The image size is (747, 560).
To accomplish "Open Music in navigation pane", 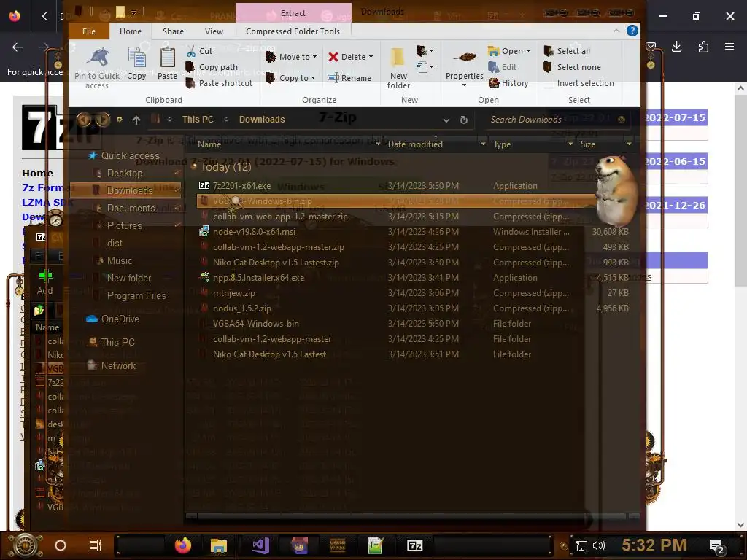I will [120, 260].
